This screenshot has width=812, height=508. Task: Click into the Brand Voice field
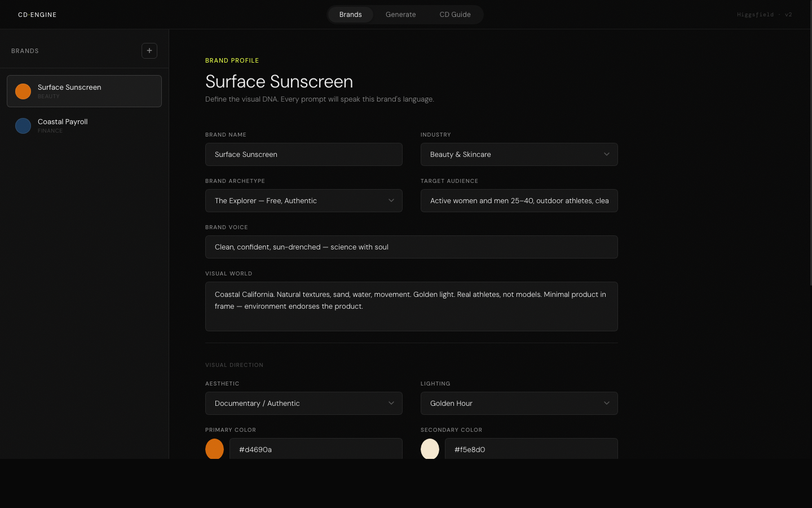click(411, 247)
